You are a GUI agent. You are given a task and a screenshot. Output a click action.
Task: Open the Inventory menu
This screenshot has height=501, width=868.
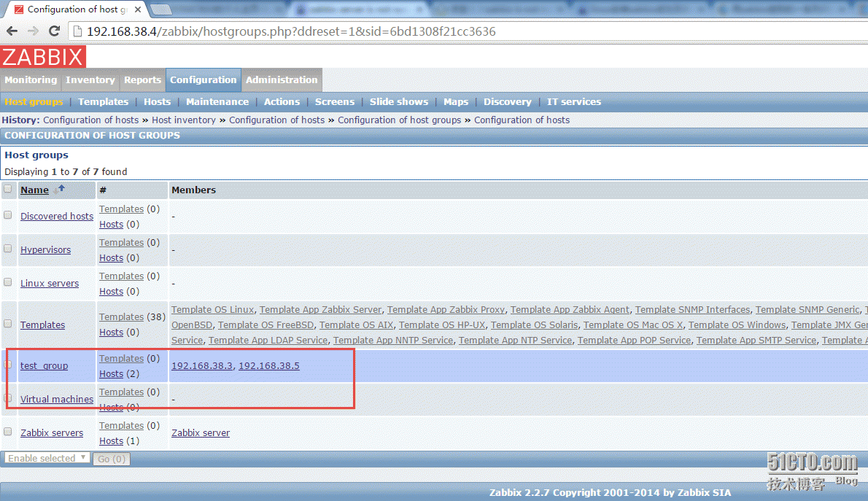point(90,79)
